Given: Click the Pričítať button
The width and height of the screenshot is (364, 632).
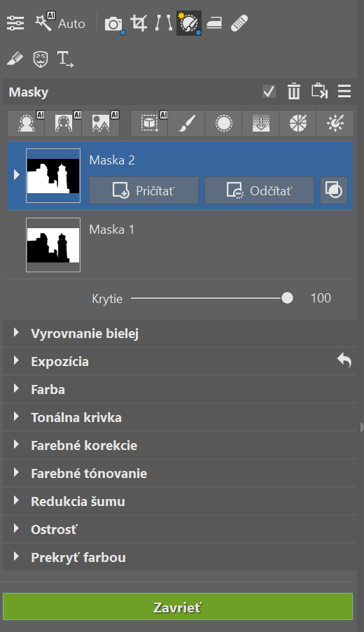Looking at the screenshot, I should (x=143, y=190).
